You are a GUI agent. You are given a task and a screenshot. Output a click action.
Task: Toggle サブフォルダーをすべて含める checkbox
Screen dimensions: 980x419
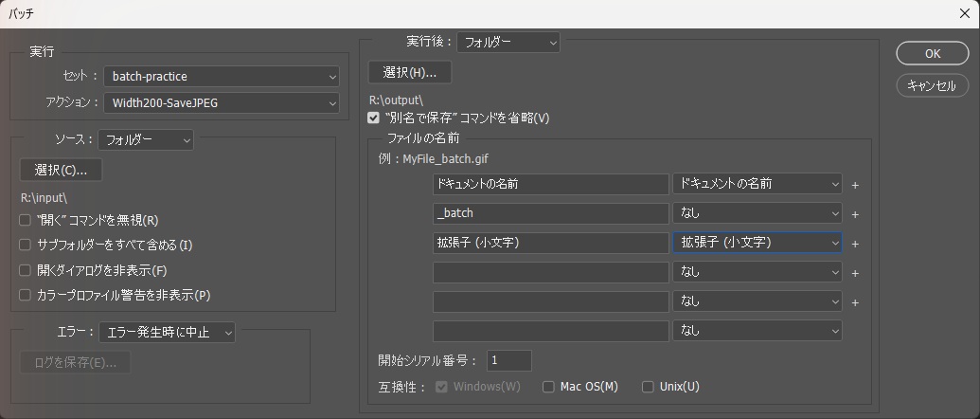coord(25,246)
